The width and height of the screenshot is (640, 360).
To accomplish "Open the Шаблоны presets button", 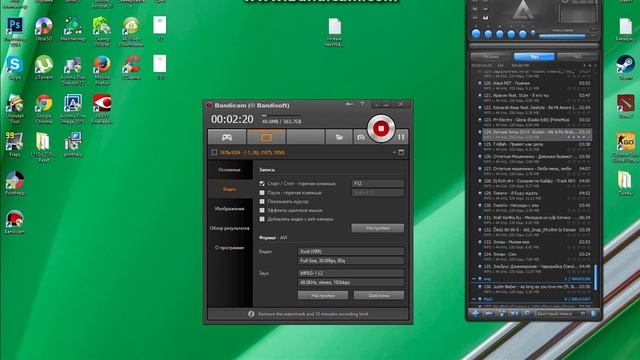I will [379, 296].
